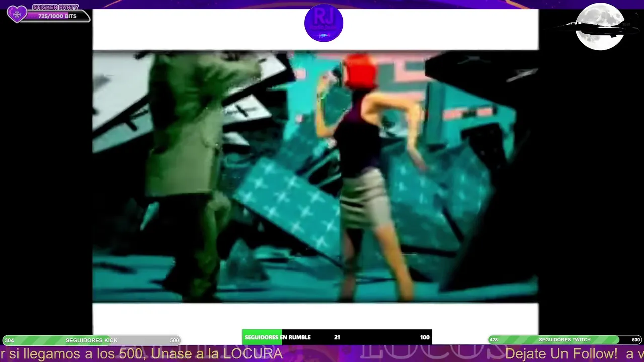This screenshot has height=362, width=644.
Task: Click the Seguidores Kick progress bar
Action: click(92, 340)
